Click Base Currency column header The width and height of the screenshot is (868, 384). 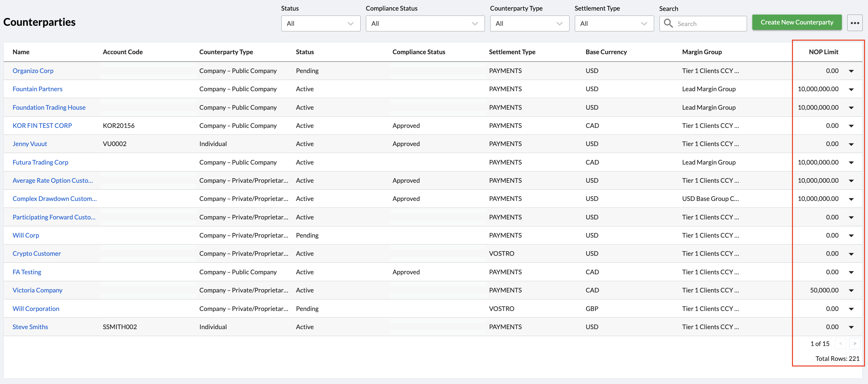pos(606,52)
